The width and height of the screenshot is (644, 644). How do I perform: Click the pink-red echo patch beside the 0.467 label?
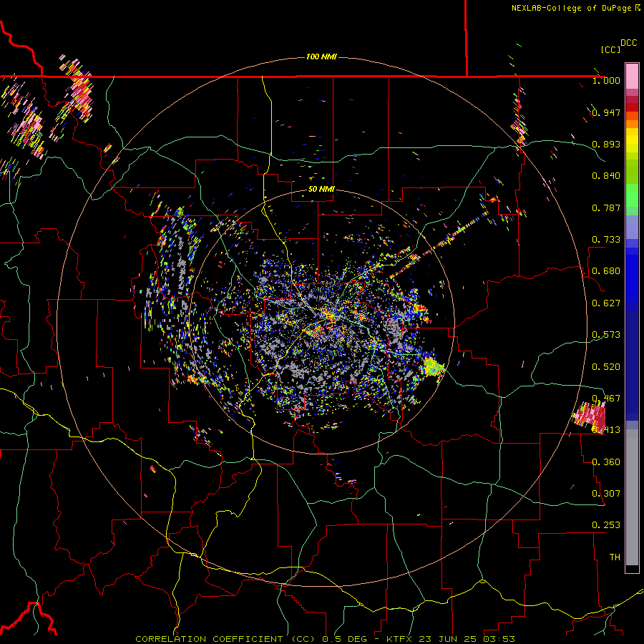coord(590,417)
